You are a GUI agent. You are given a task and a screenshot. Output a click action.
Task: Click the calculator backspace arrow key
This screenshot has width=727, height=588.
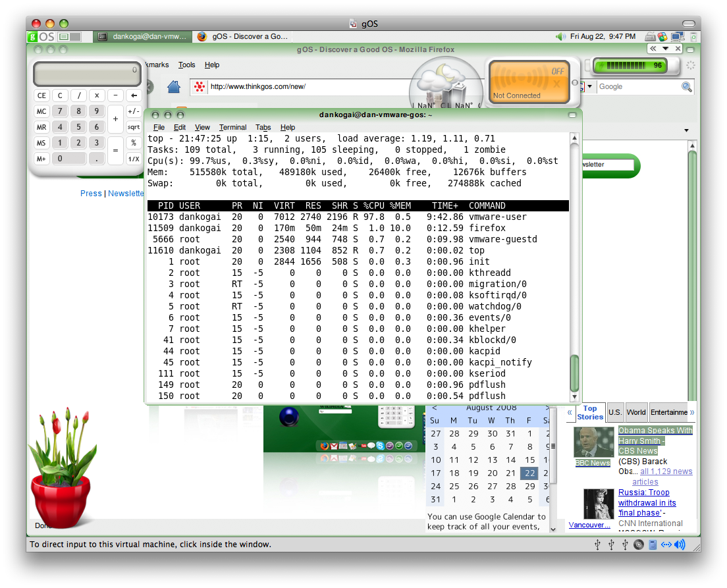coord(134,95)
